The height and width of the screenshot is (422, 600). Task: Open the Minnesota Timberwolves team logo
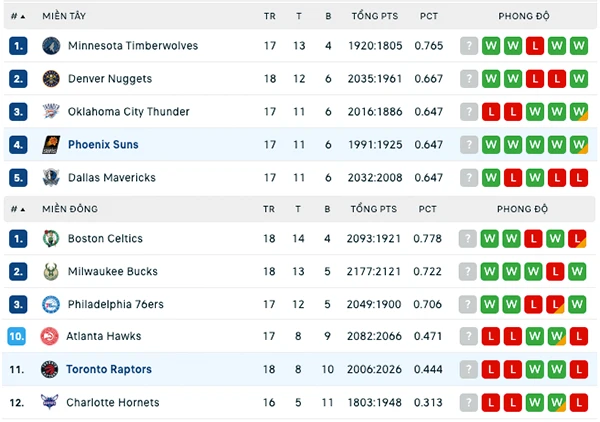coord(51,46)
